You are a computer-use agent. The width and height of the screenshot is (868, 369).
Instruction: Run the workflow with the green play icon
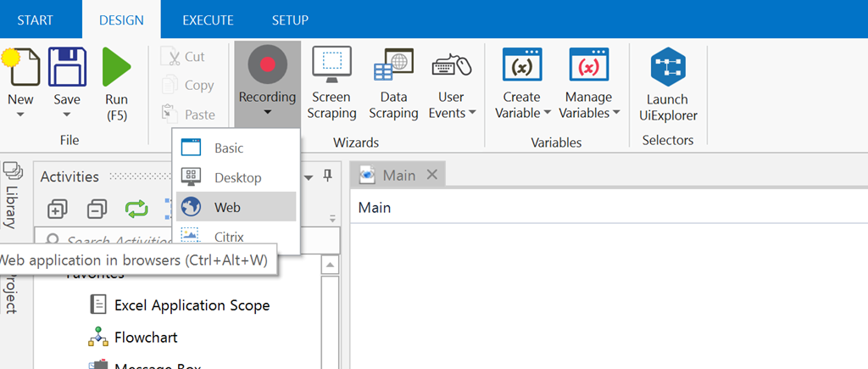pos(116,67)
